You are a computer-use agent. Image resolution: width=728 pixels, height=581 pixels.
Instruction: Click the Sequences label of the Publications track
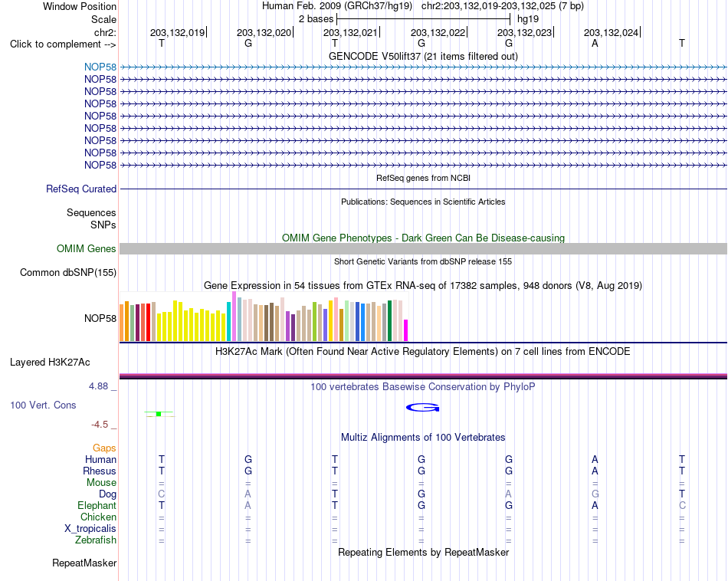[x=91, y=213]
